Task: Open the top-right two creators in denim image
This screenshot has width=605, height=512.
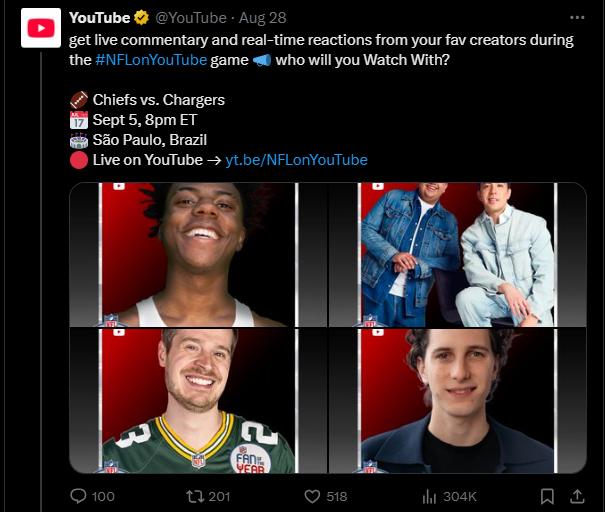Action: 458,255
